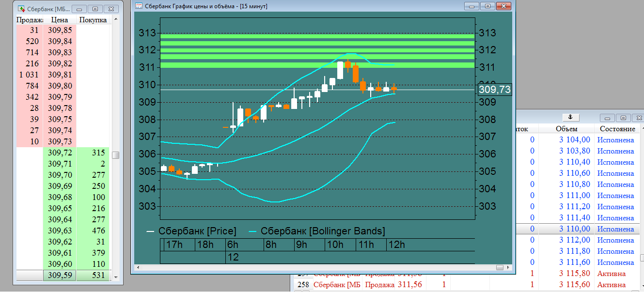The height and width of the screenshot is (292, 644).
Task: Click the Покупка column header in order book
Action: click(93, 20)
